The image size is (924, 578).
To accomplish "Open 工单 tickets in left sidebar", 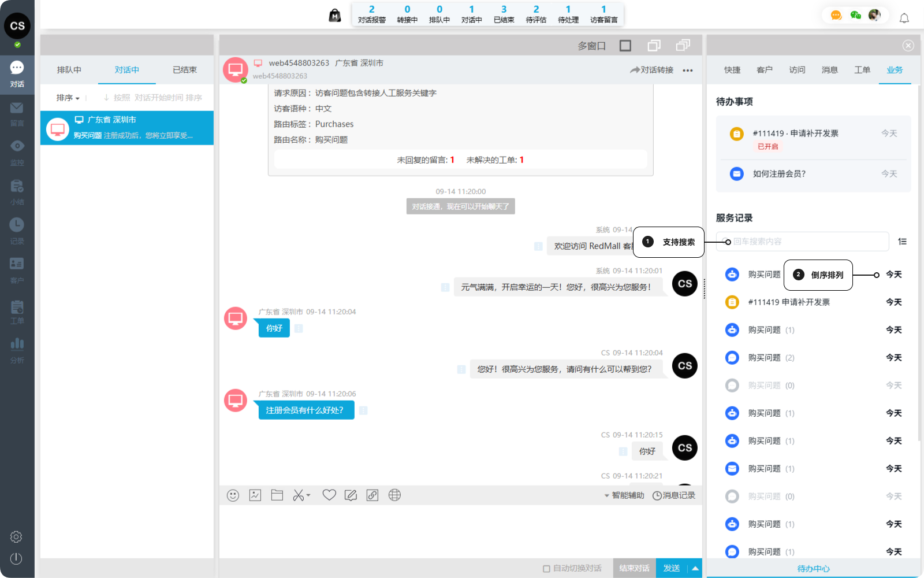I will point(17,312).
